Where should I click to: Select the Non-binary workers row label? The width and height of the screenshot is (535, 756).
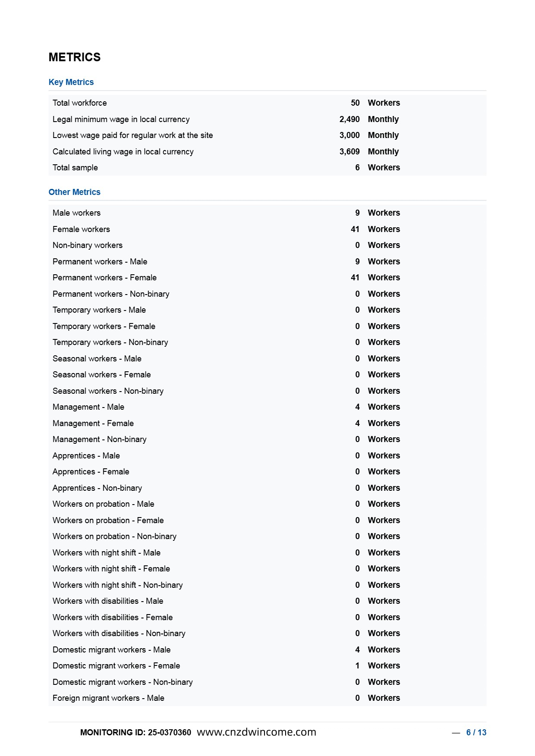(x=88, y=245)
